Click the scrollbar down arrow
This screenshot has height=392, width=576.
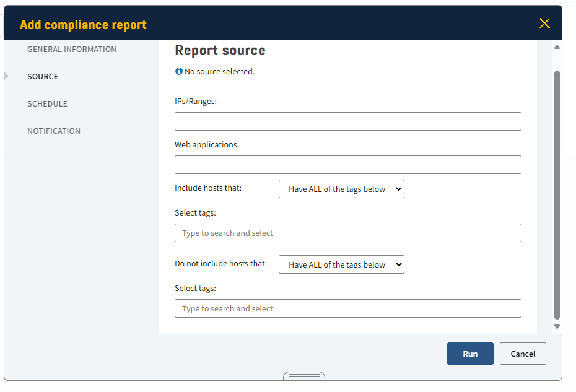(x=557, y=326)
